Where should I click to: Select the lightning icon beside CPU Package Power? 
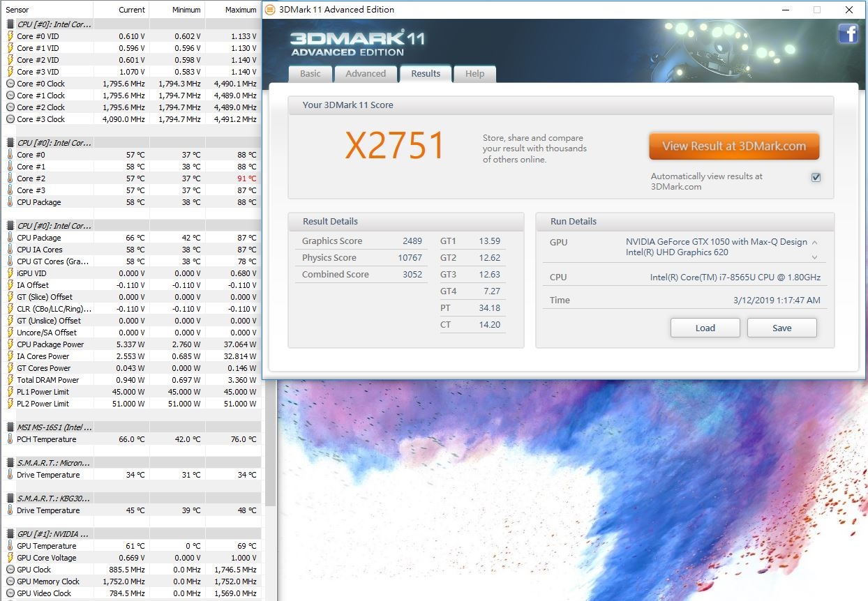(x=10, y=344)
